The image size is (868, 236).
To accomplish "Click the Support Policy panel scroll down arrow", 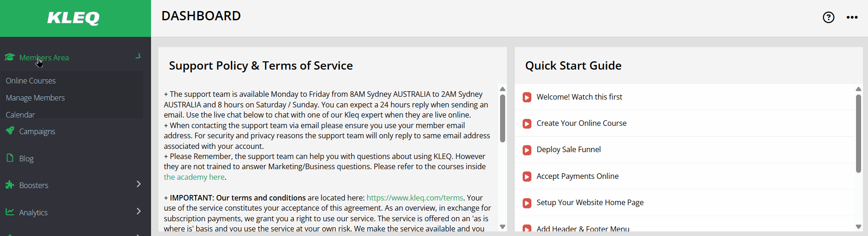I will pos(502,227).
